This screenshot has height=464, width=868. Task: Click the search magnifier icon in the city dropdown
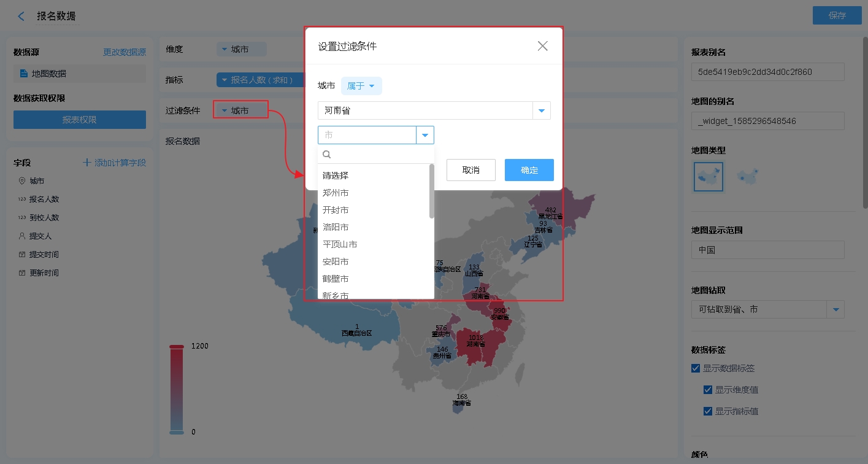[x=327, y=155]
